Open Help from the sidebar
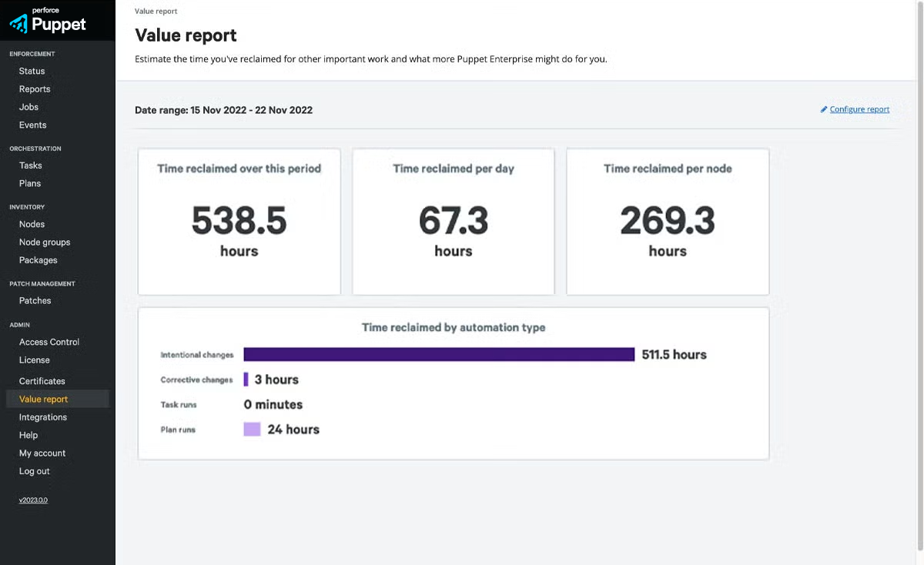Viewport: 924px width, 565px height. click(x=28, y=435)
